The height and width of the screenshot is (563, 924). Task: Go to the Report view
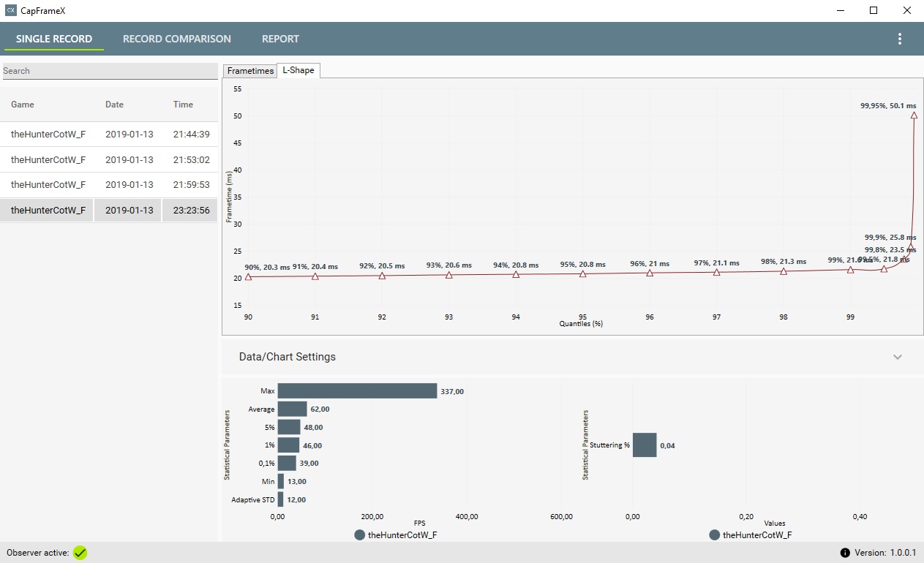(281, 39)
